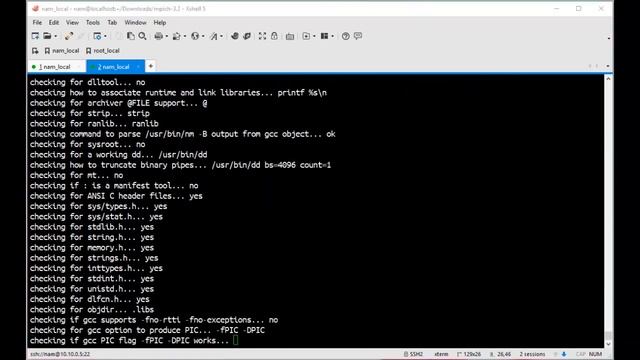
Task: Click the xterm terminal type status entry
Action: [x=441, y=354]
